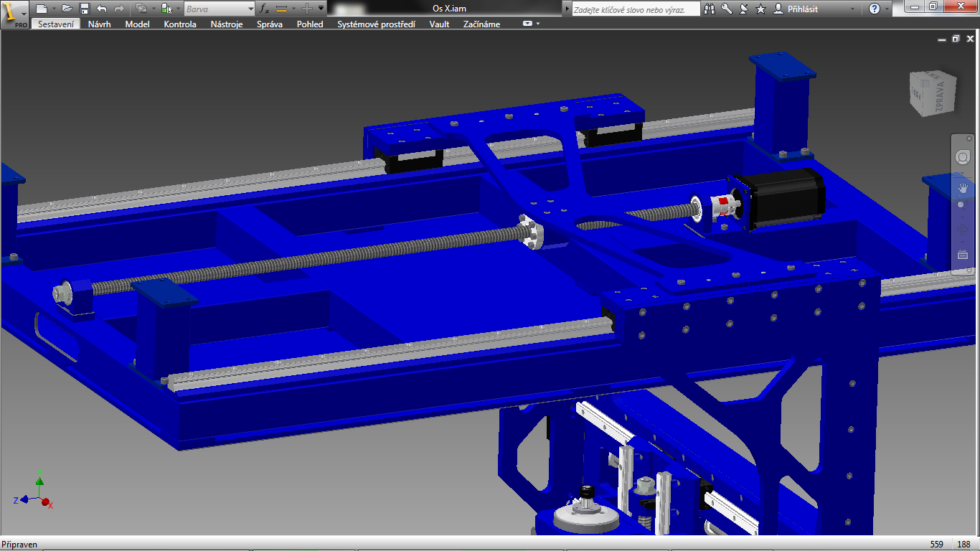Open the fx Parameters tool
Screen dimensions: 980x551
[263, 9]
